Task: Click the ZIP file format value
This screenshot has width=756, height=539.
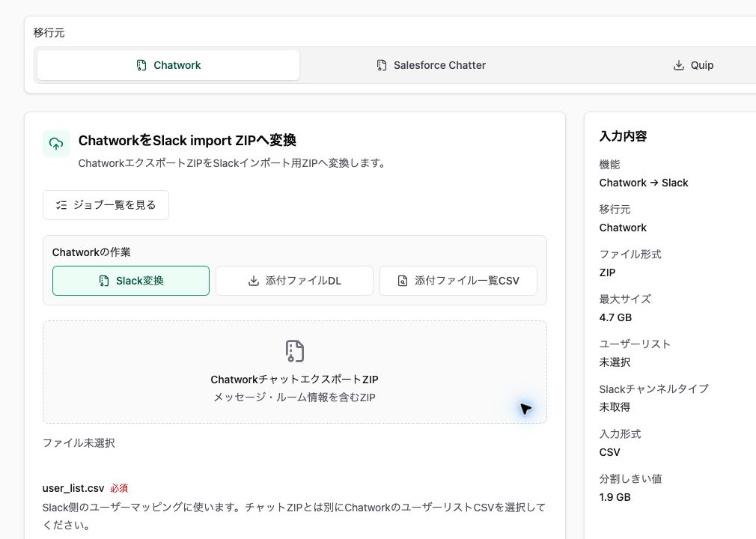Action: [608, 272]
